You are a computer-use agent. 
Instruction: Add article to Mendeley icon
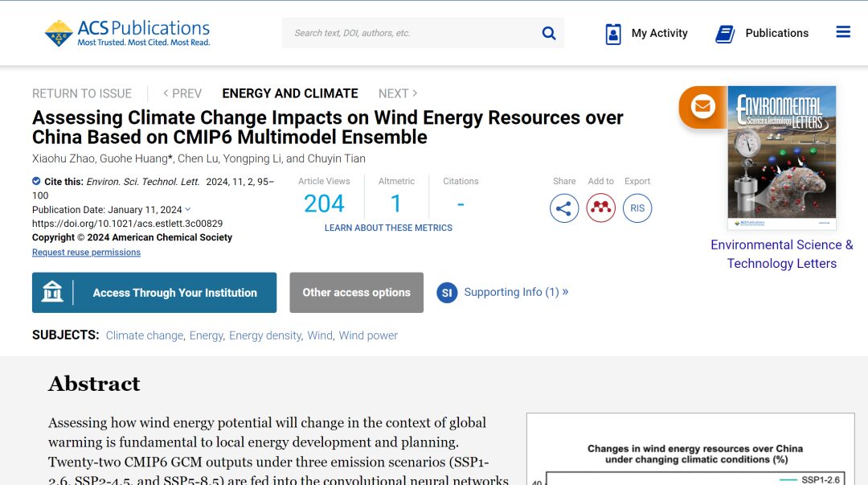pyautogui.click(x=600, y=208)
